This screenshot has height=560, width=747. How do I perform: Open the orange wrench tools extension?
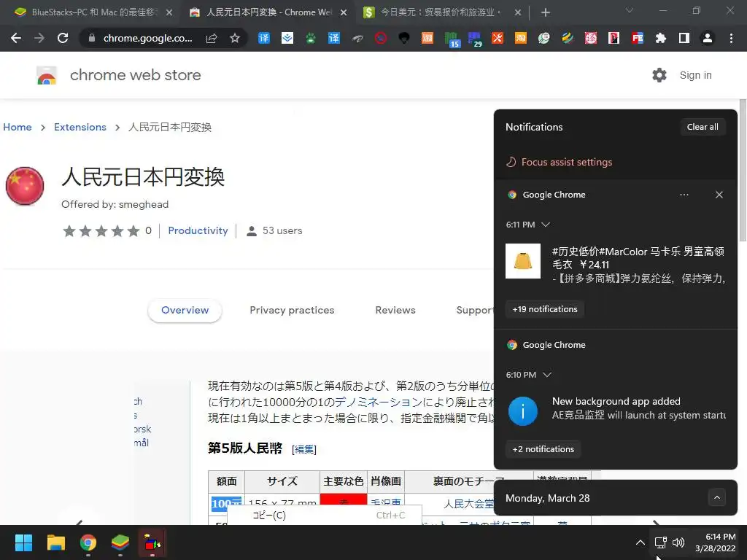[x=498, y=38]
